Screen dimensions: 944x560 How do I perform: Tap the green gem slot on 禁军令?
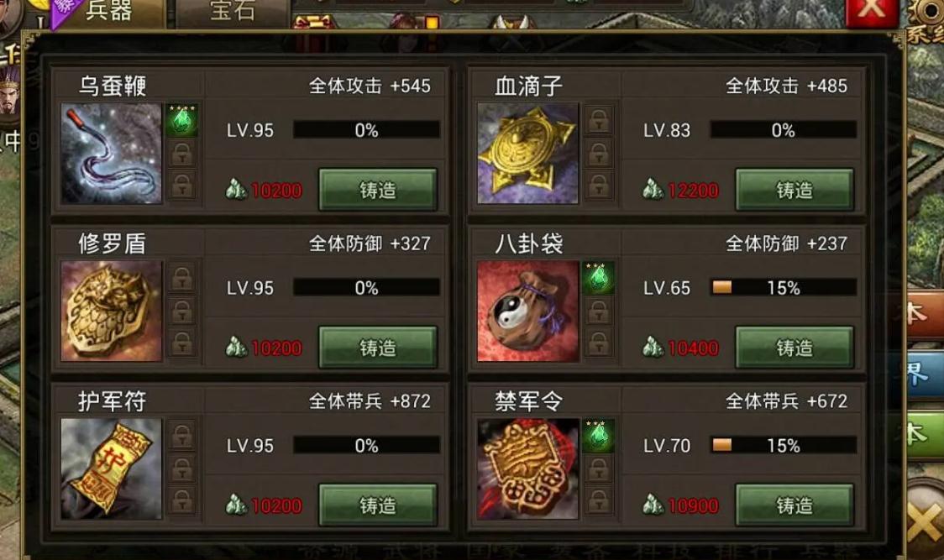click(598, 436)
